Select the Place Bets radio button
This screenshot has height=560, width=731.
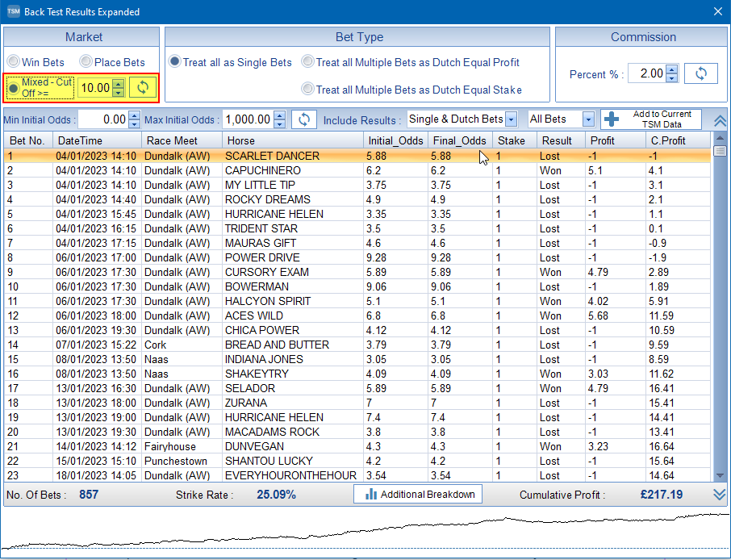(x=86, y=62)
